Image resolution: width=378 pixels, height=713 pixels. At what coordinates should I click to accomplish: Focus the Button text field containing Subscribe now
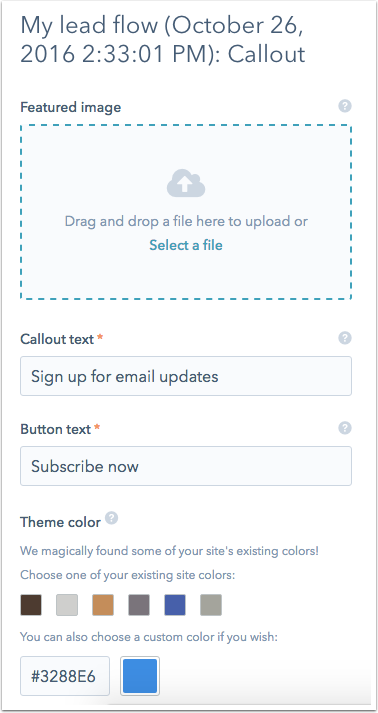tap(186, 466)
